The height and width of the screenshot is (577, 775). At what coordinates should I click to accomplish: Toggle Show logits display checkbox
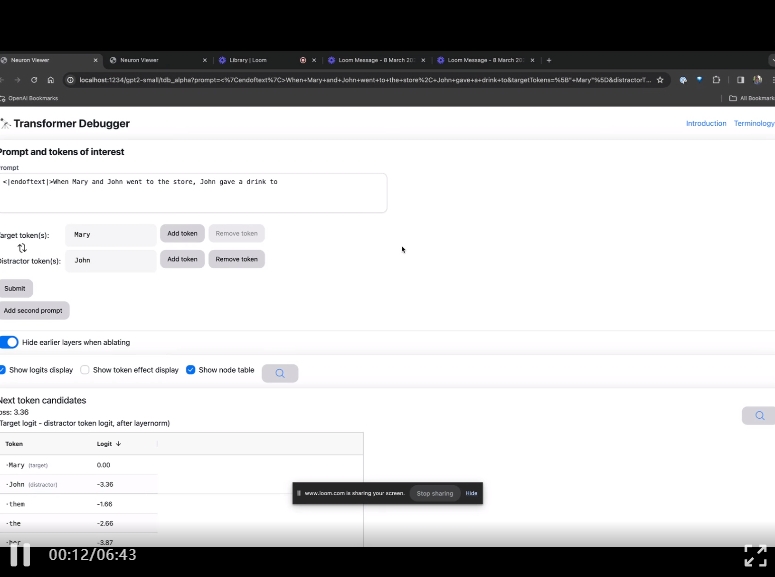2,370
